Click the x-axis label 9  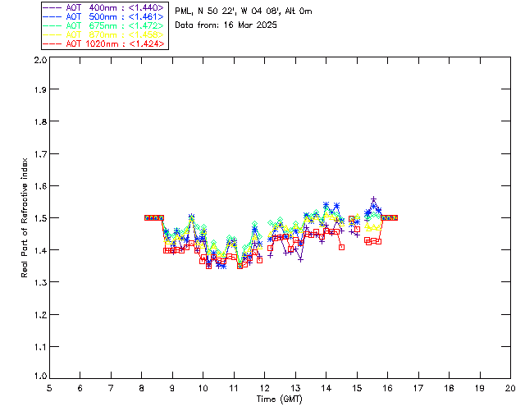(x=172, y=388)
